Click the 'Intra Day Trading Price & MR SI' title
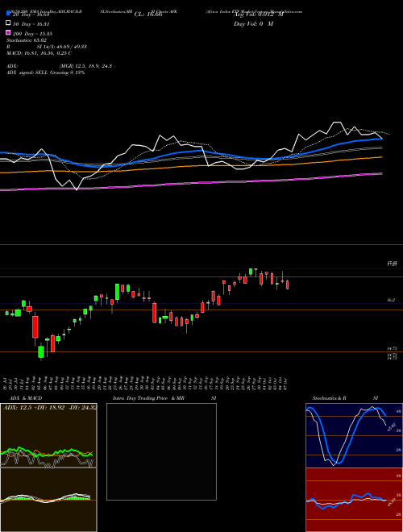The height and width of the screenshot is (532, 403). tap(164, 398)
